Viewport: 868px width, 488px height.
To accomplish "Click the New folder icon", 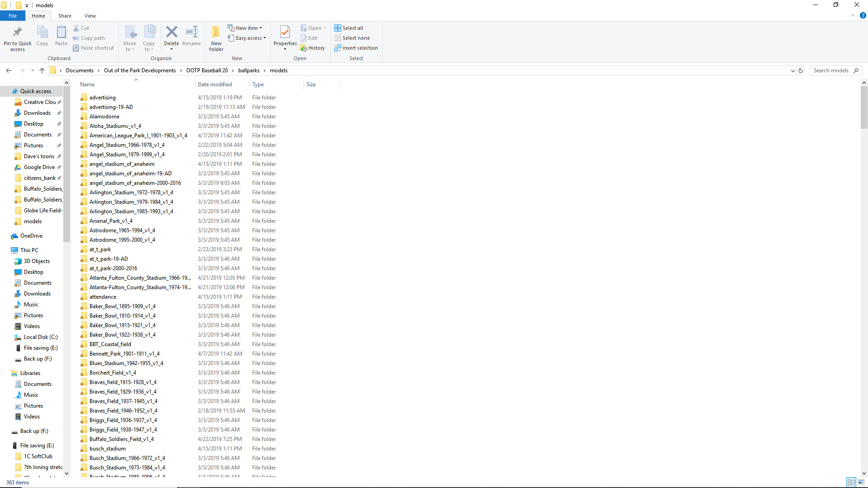I will click(216, 33).
